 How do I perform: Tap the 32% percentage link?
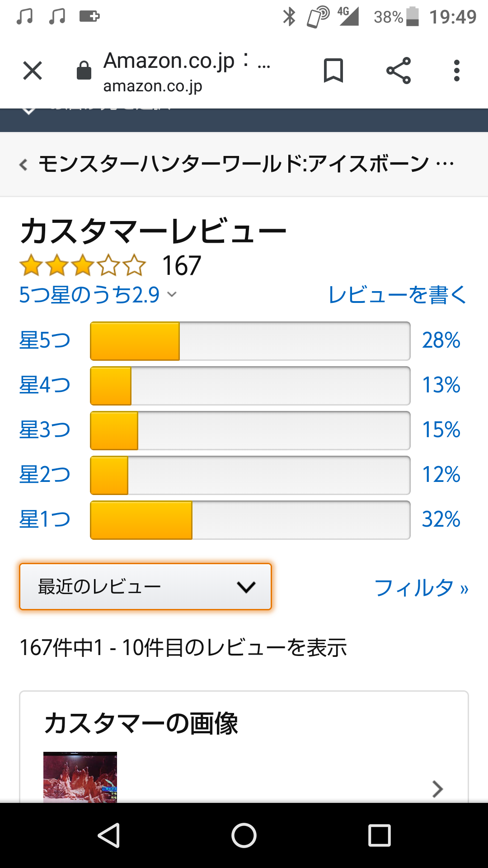[441, 519]
